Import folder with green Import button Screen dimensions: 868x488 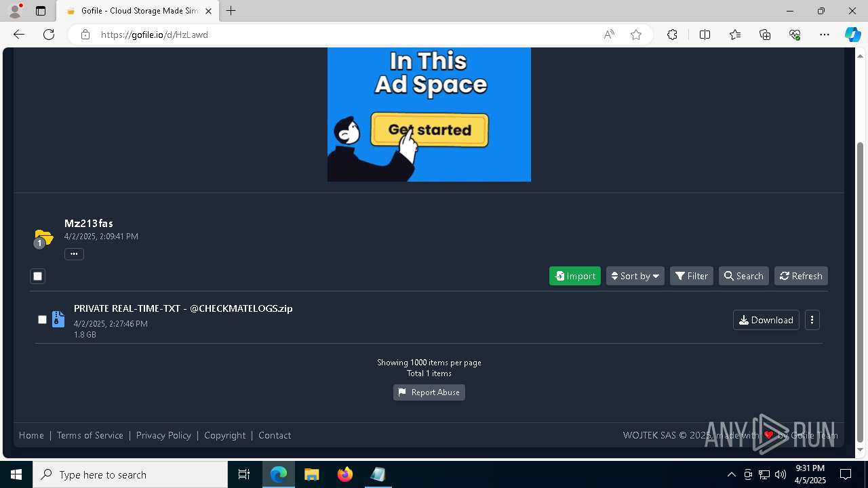(x=575, y=276)
